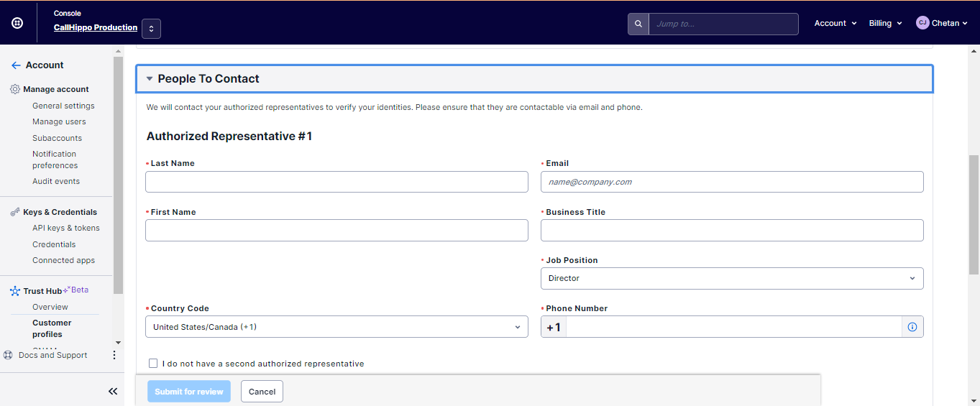Click the Manage account gear icon
The width and height of the screenshot is (980, 406).
[x=15, y=89]
